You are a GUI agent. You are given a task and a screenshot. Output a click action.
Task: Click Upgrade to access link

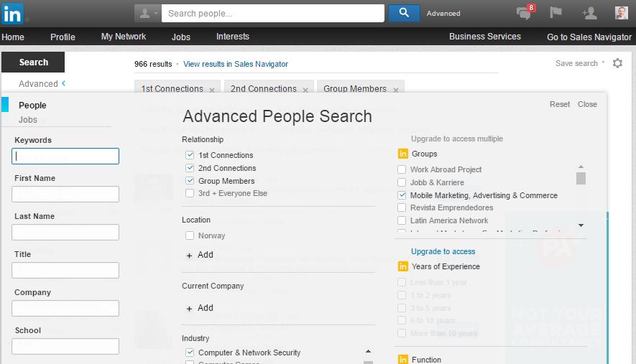(443, 251)
